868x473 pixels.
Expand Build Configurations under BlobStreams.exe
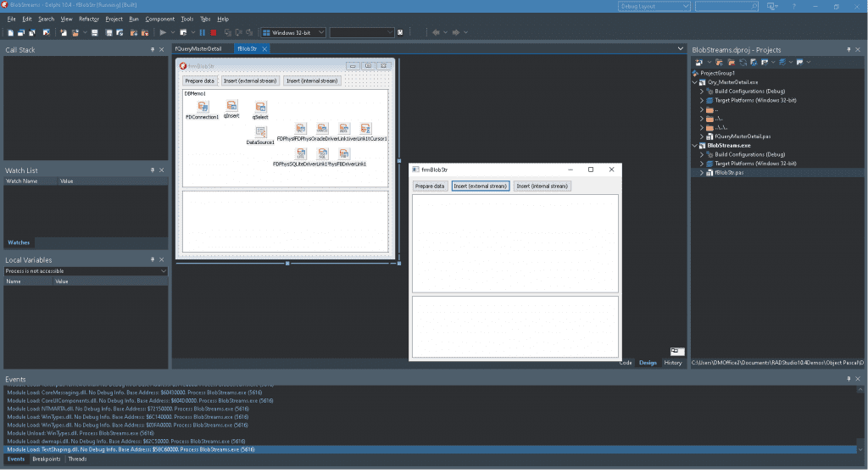pyautogui.click(x=702, y=154)
